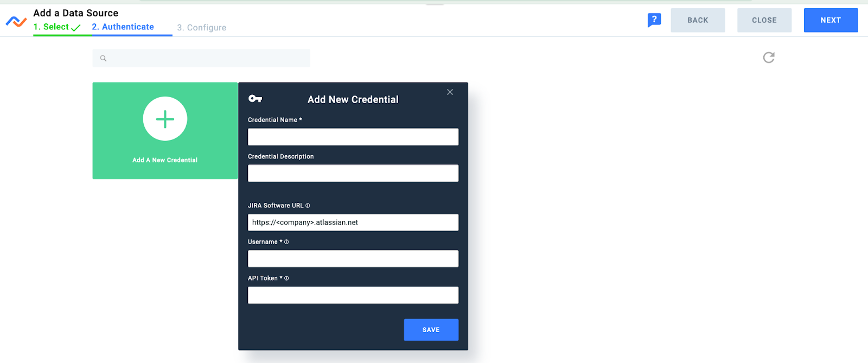Click the search magnifier icon
This screenshot has width=868, height=363.
(x=103, y=58)
